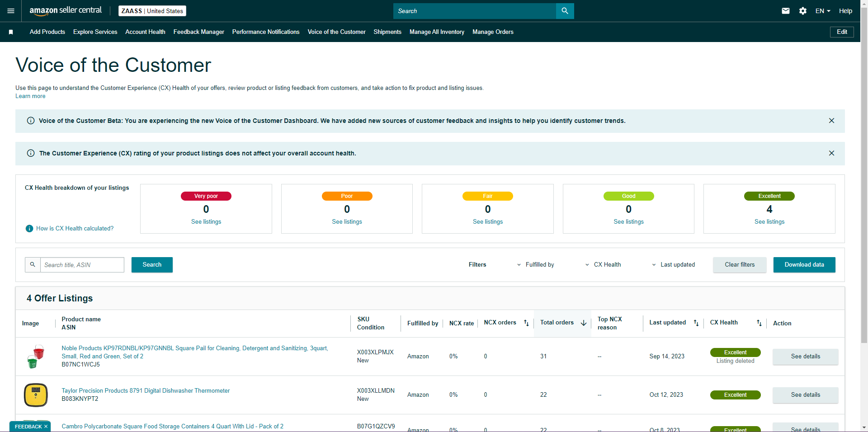Open Manage All Inventory
The width and height of the screenshot is (868, 432).
(437, 32)
